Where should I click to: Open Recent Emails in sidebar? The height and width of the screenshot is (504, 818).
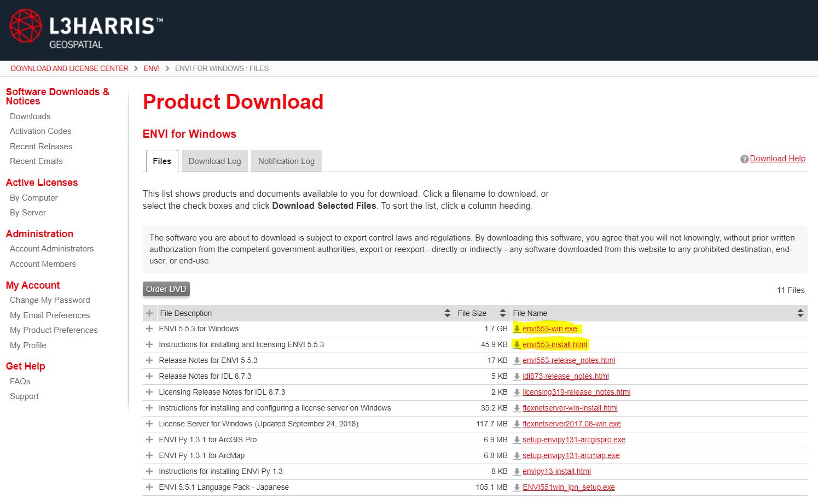pos(36,161)
